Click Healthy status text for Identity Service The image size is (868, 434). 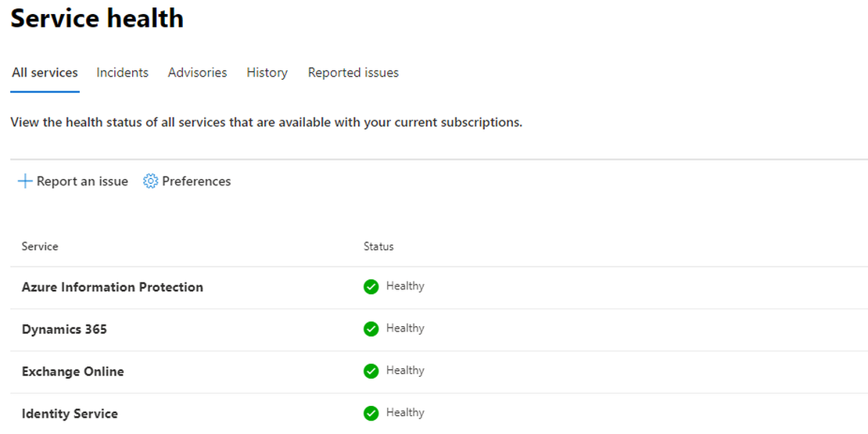[405, 412]
